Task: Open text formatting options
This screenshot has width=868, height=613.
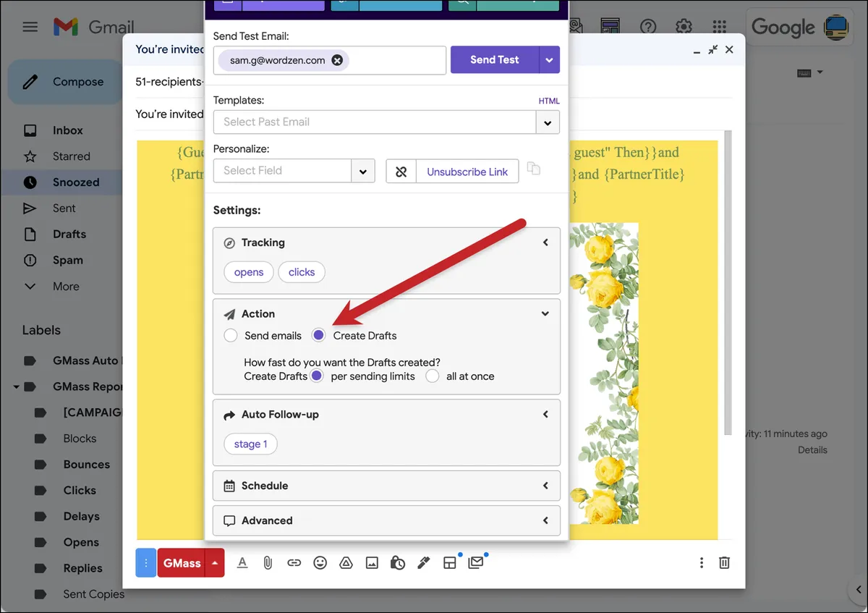Action: coord(242,563)
